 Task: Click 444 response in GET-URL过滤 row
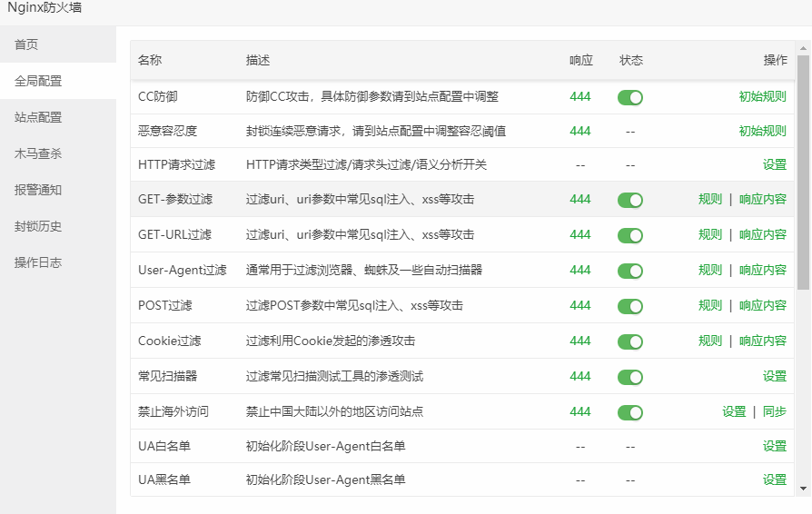point(580,234)
